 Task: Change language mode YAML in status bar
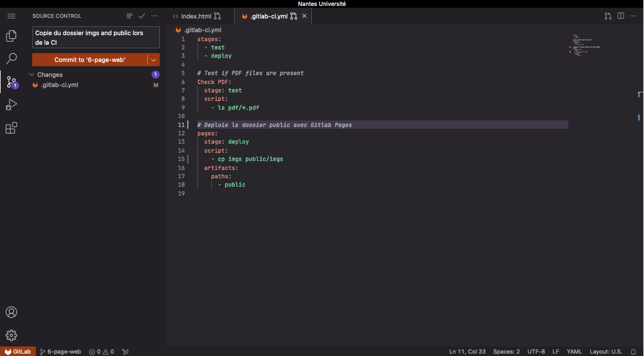pos(574,351)
